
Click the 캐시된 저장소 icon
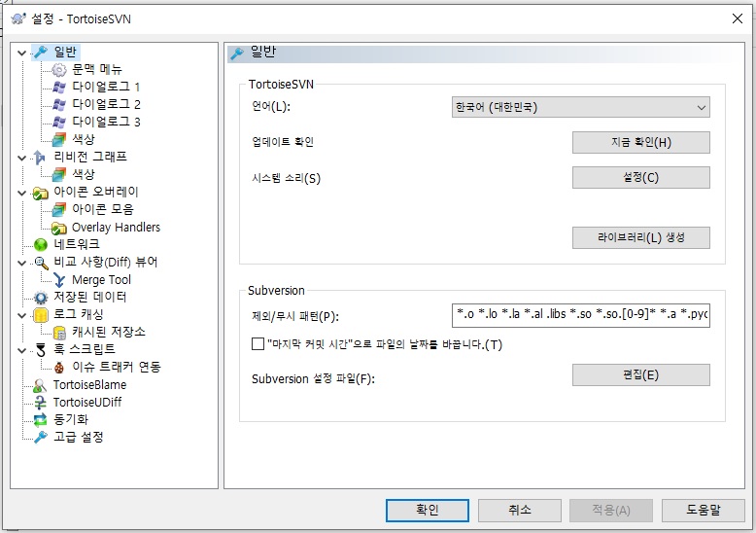tap(59, 333)
